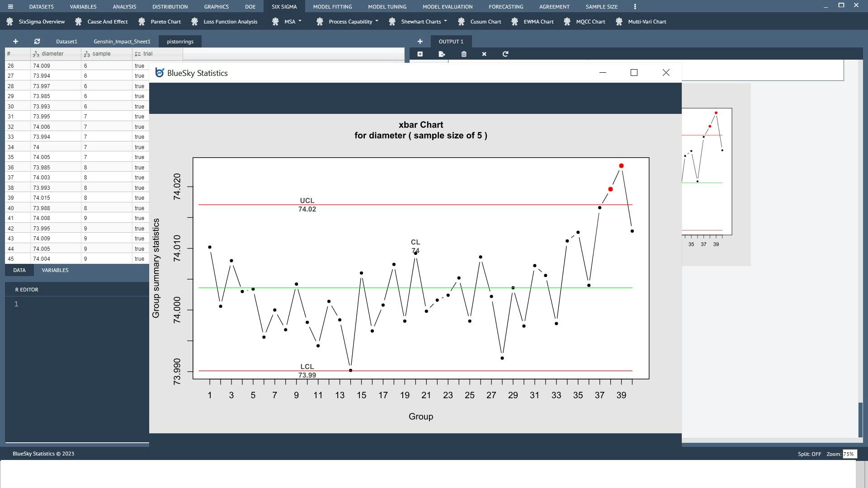Add a new dataset with plus icon
Viewport: 868px width, 488px height.
(x=15, y=41)
